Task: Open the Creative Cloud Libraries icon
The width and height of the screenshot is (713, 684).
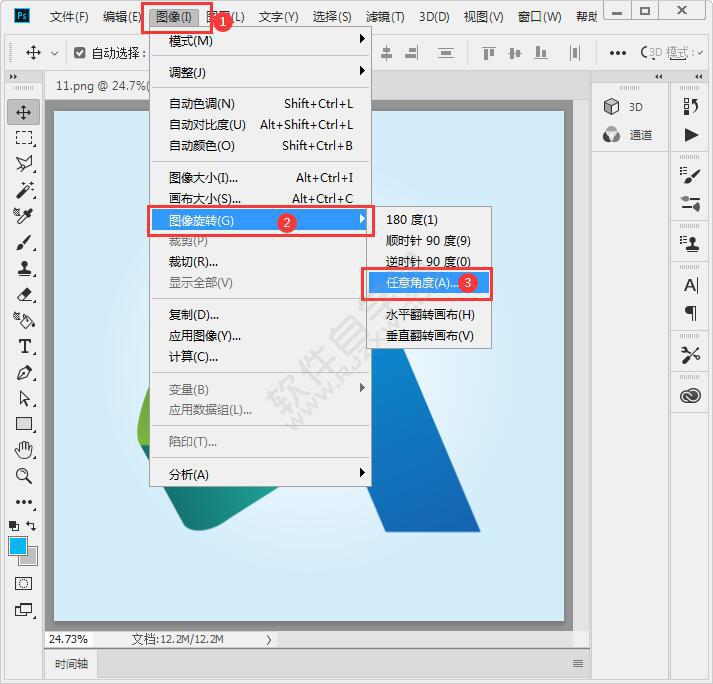Action: click(690, 396)
